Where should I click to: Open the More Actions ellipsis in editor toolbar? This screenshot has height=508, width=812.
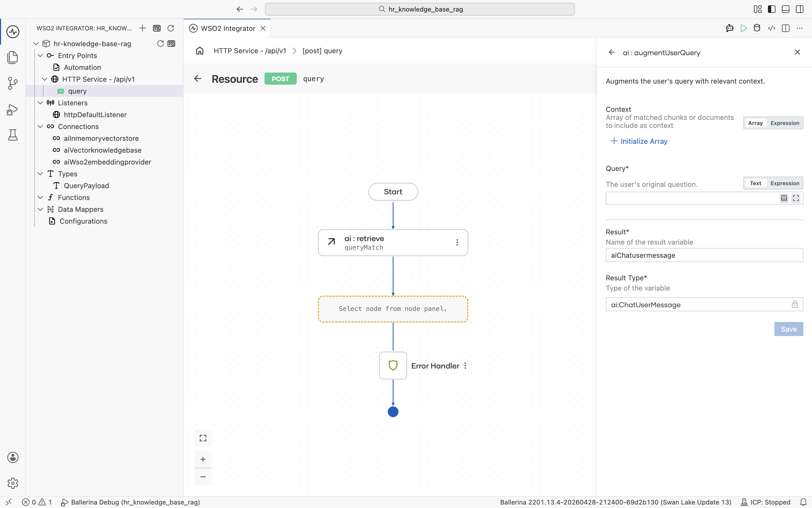(800, 28)
